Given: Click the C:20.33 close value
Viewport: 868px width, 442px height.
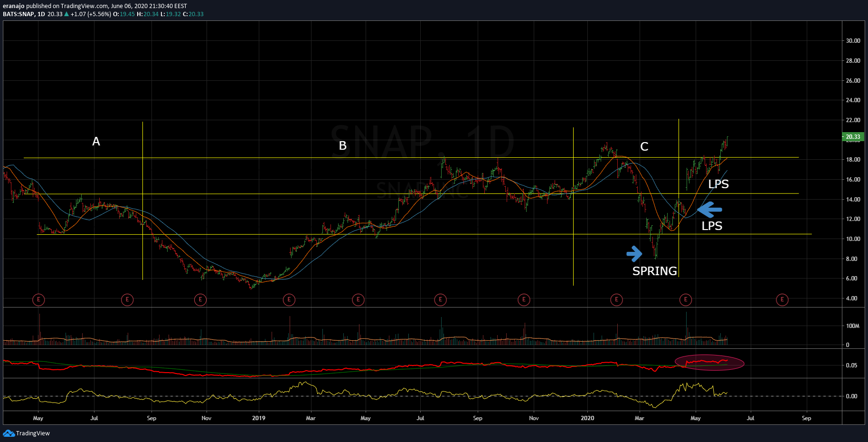Looking at the screenshot, I should [x=193, y=14].
